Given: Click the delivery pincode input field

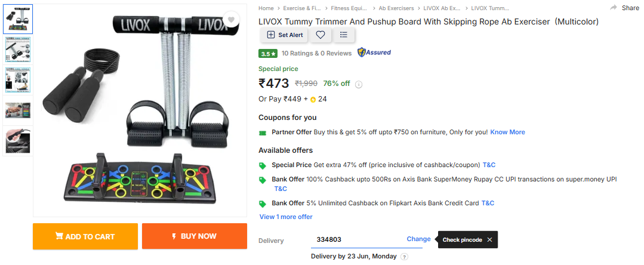Looking at the screenshot, I should 356,239.
